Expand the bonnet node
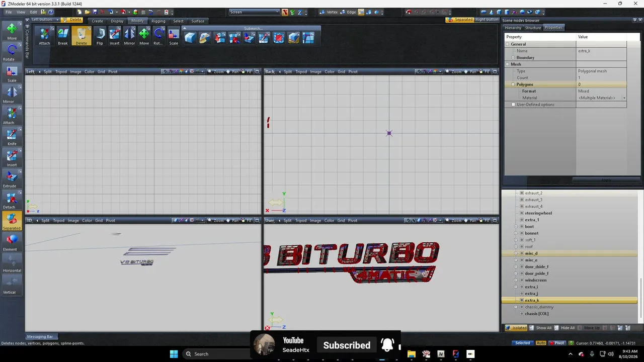 pyautogui.click(x=516, y=233)
